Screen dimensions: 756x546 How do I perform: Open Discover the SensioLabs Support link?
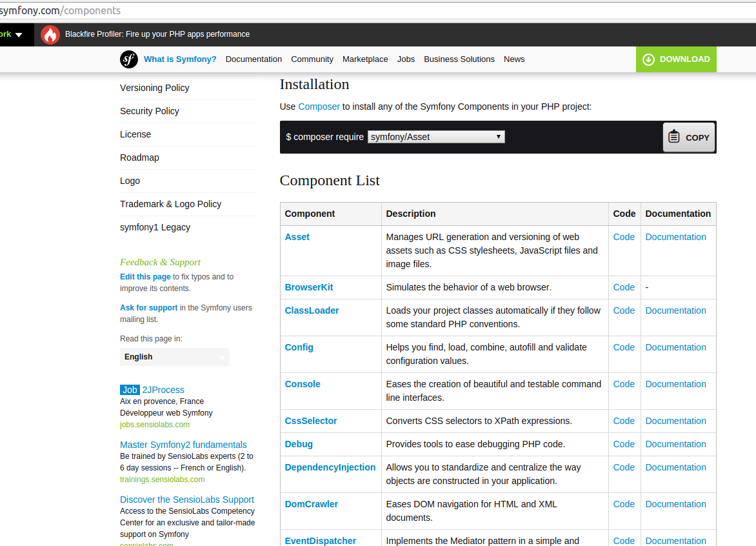pyautogui.click(x=187, y=500)
